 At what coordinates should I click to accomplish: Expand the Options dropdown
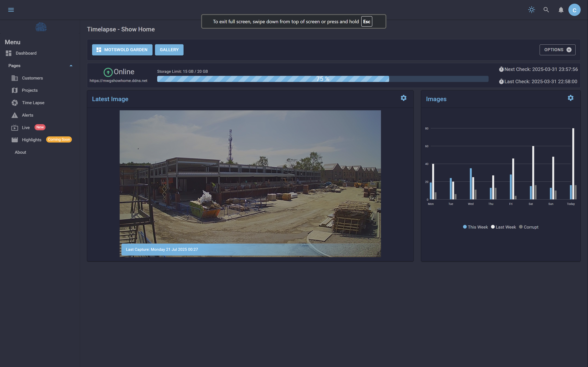[557, 50]
